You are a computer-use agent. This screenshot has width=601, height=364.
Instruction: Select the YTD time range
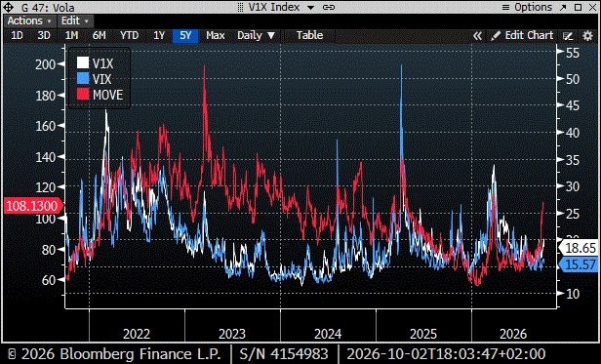[129, 36]
